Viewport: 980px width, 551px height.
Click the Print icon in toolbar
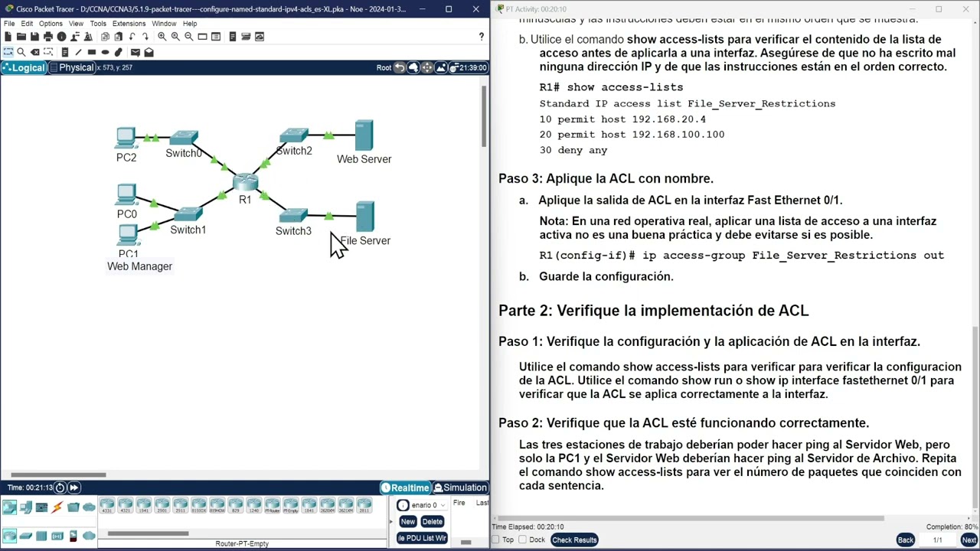48,37
